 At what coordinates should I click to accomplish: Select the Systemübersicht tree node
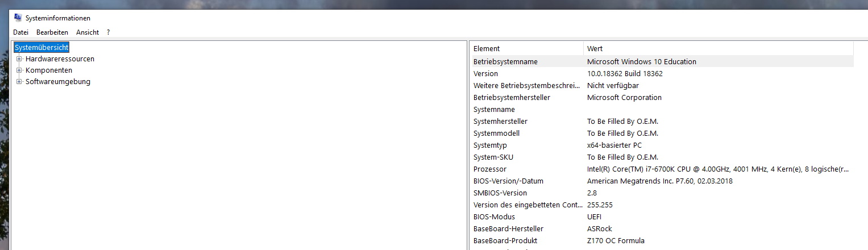pos(41,48)
